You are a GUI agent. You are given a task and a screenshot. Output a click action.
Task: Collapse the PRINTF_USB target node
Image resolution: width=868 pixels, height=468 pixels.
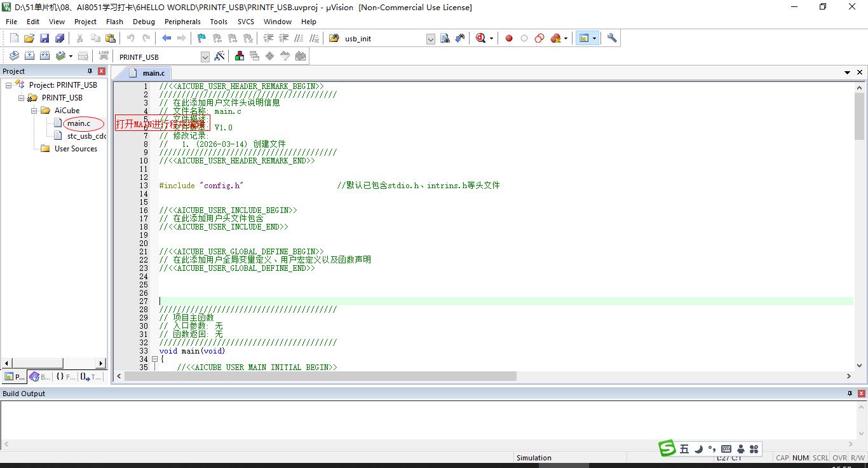pyautogui.click(x=21, y=97)
